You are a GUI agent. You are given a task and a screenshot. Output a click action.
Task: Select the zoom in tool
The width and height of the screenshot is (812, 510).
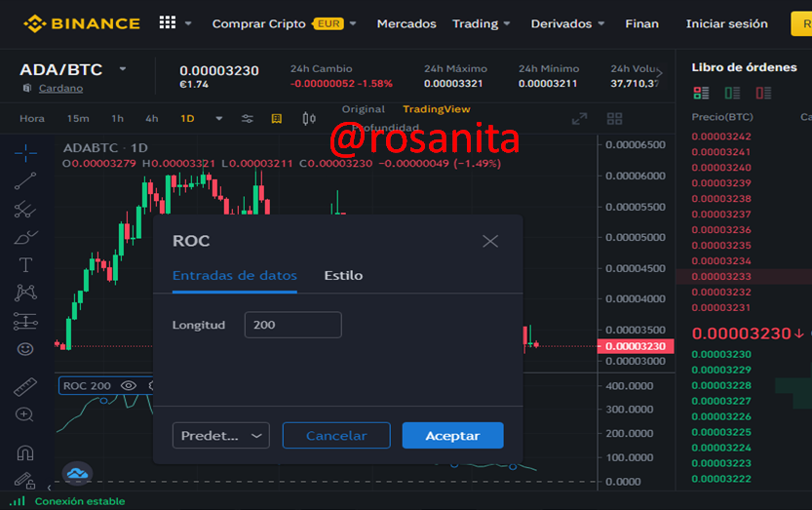coord(24,414)
